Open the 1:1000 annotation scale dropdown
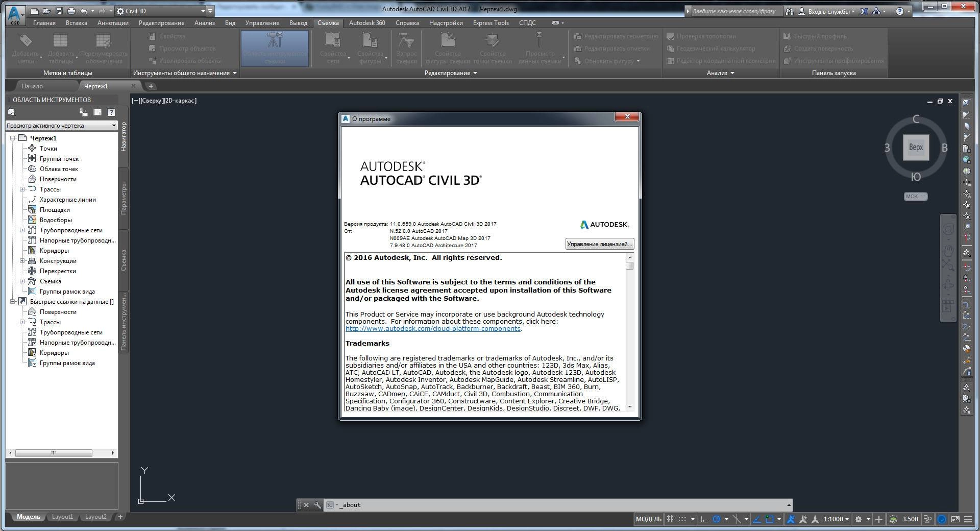This screenshot has width=980, height=531. pos(836,519)
